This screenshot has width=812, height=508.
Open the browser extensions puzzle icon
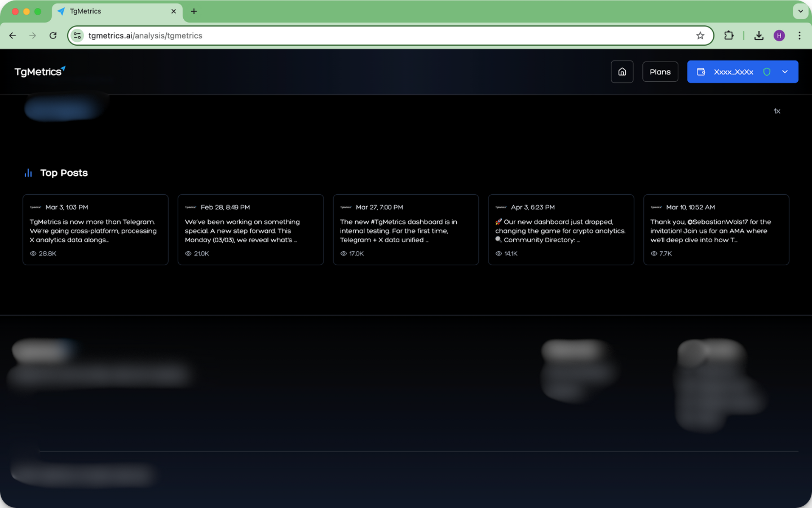[729, 36]
